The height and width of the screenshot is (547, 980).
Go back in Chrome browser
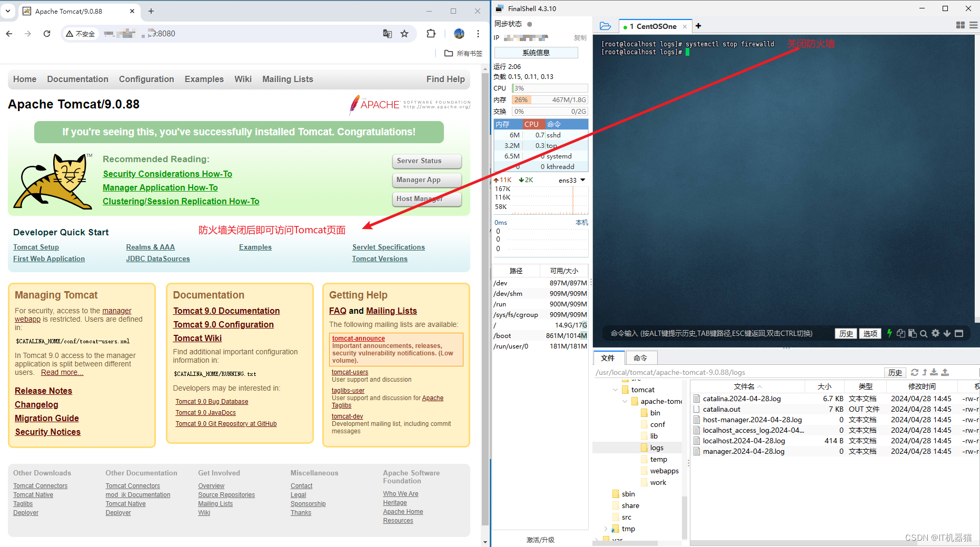[x=9, y=34]
